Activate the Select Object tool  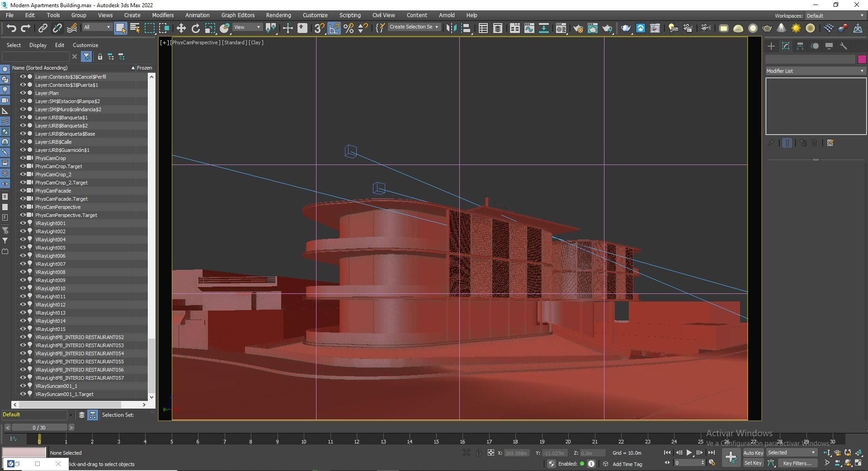120,28
